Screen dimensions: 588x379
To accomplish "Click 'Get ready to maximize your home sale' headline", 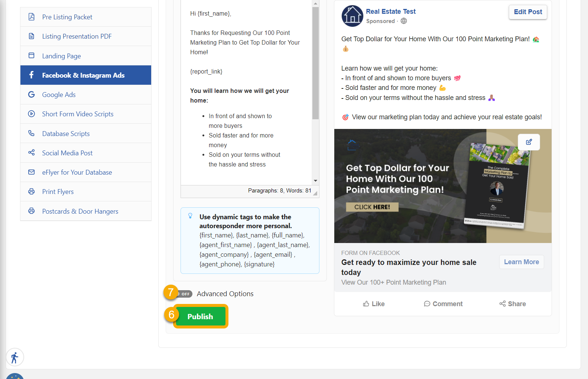I will [409, 267].
